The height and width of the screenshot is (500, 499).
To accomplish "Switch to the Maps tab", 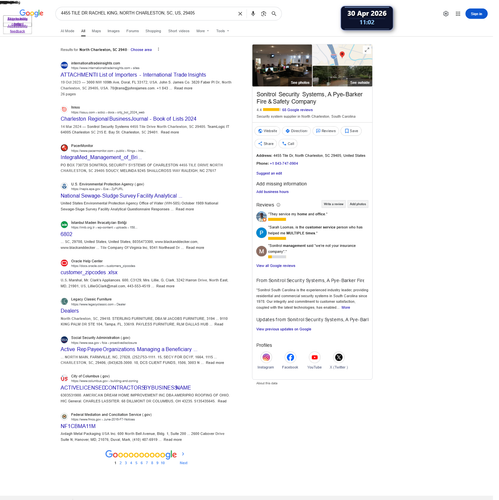I will 96,31.
